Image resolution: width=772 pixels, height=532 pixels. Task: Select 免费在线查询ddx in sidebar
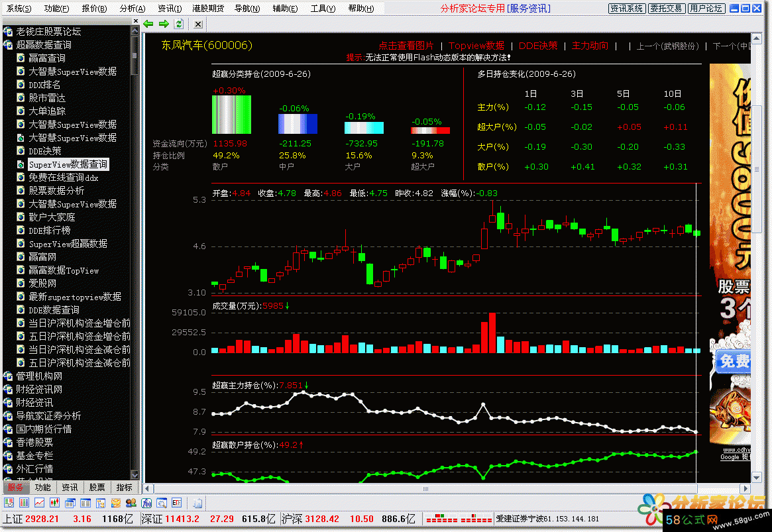(64, 178)
